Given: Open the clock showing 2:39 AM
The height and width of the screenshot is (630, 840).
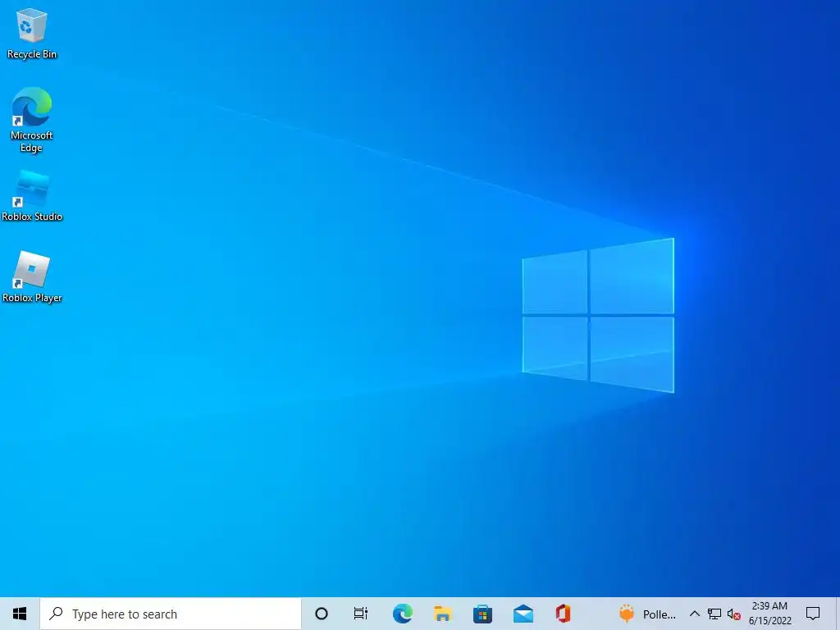Looking at the screenshot, I should click(x=769, y=614).
